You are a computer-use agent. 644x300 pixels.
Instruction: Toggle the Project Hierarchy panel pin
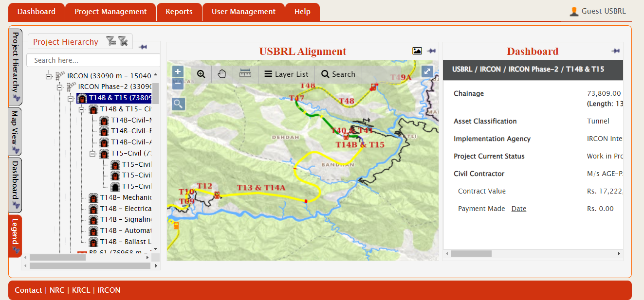coord(143,47)
